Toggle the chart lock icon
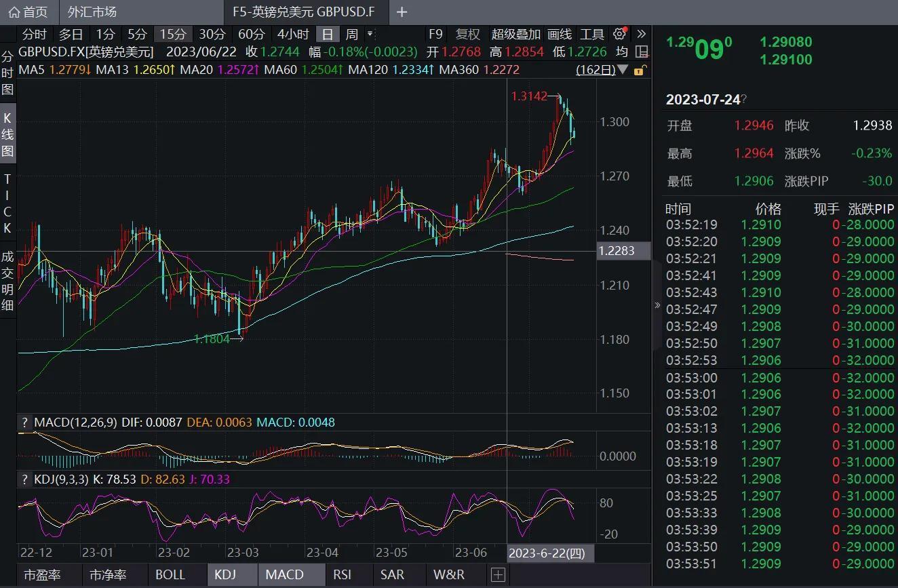The width and height of the screenshot is (898, 588). 639,70
